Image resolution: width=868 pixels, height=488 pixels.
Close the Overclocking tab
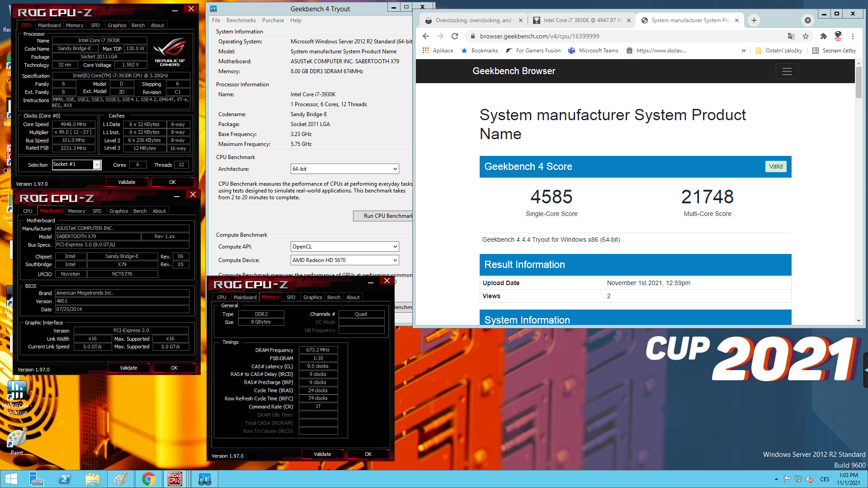click(x=521, y=20)
